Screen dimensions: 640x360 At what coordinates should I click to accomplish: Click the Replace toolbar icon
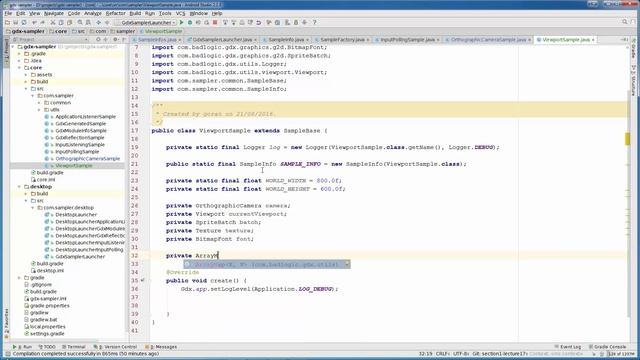point(88,22)
